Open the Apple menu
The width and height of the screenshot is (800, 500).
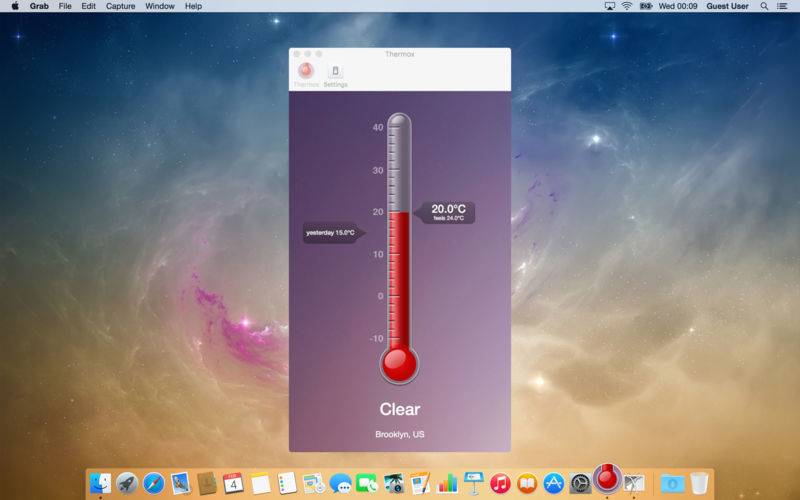[x=15, y=6]
